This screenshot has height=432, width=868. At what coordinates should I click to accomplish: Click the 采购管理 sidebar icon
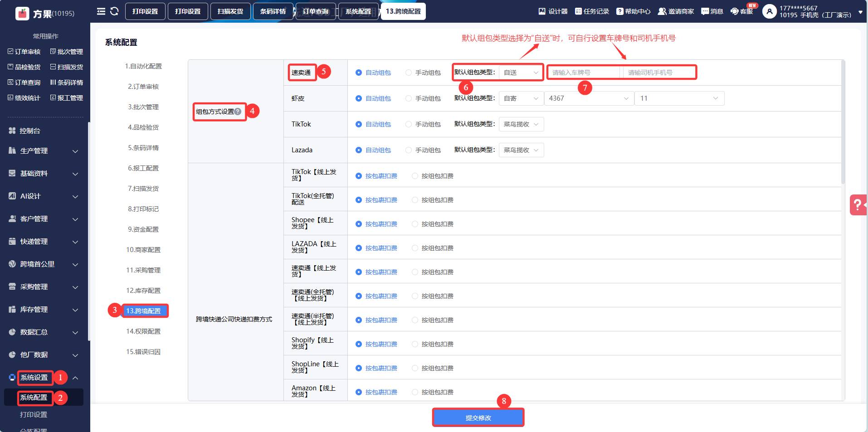(x=12, y=286)
